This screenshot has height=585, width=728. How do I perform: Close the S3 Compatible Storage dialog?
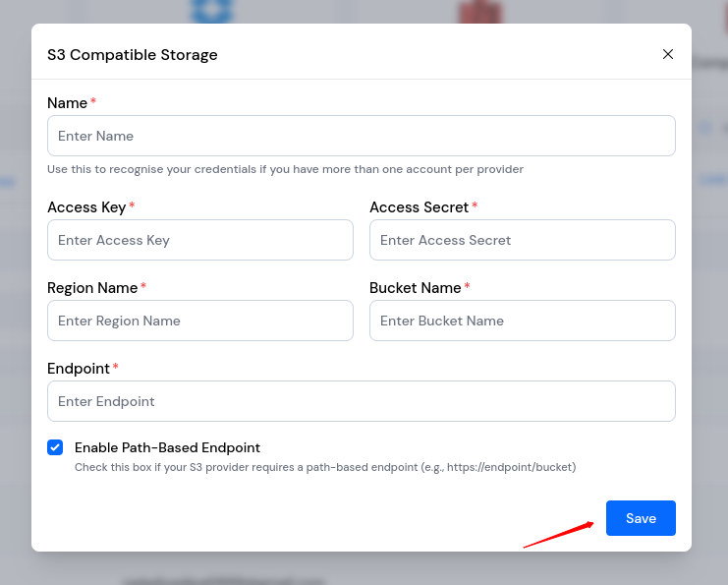[x=668, y=54]
